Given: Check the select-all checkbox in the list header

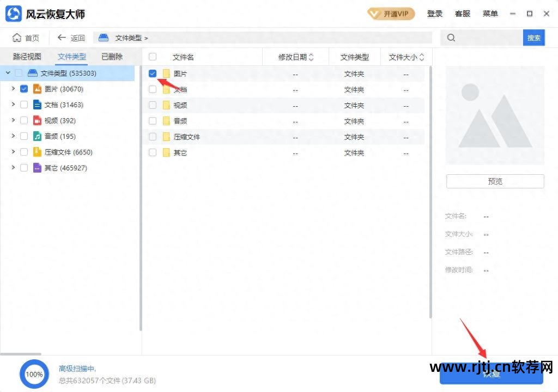Looking at the screenshot, I should 153,57.
